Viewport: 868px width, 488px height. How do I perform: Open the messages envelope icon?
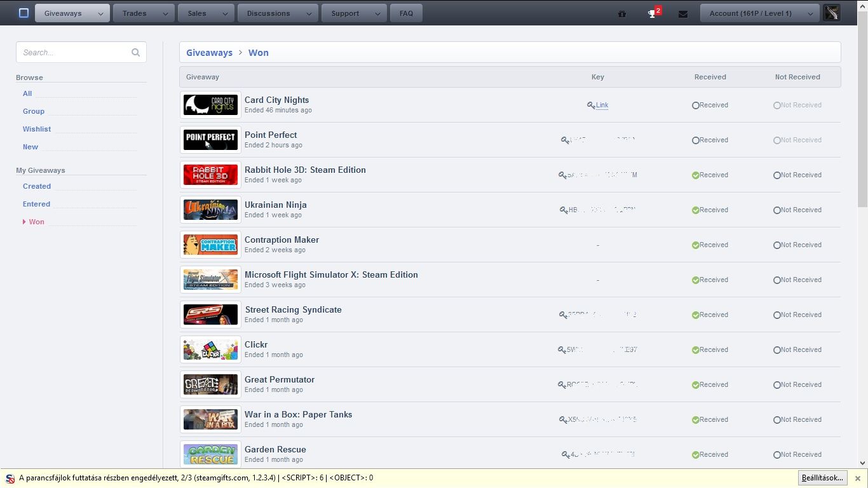pyautogui.click(x=683, y=13)
